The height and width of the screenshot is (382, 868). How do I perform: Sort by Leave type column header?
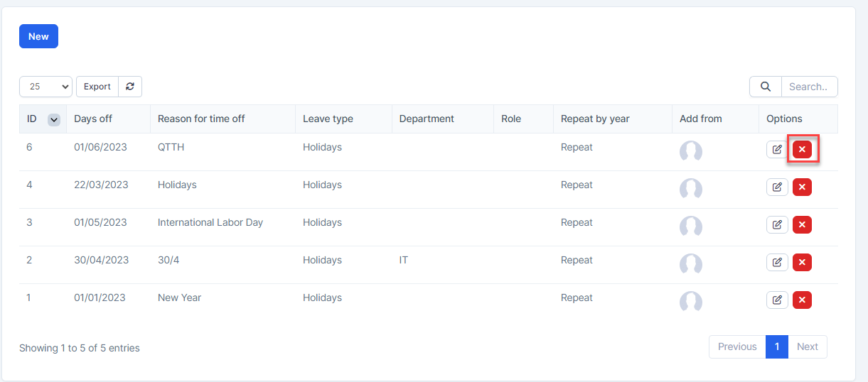pyautogui.click(x=328, y=119)
